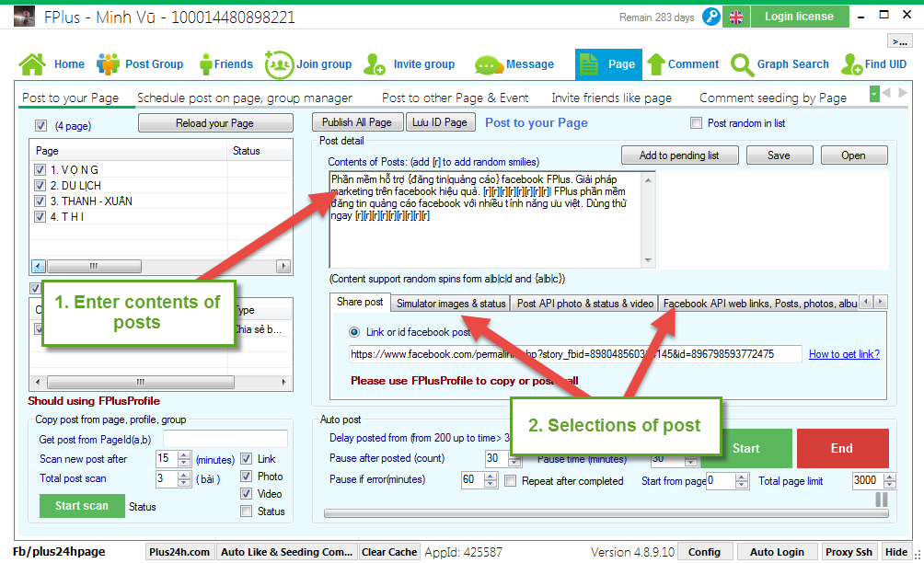Open Post to your Page subtab
The width and height of the screenshot is (924, 563).
(70, 98)
